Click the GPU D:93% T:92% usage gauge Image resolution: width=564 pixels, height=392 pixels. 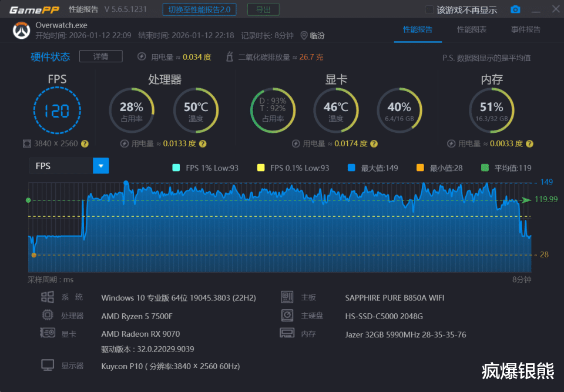click(273, 110)
